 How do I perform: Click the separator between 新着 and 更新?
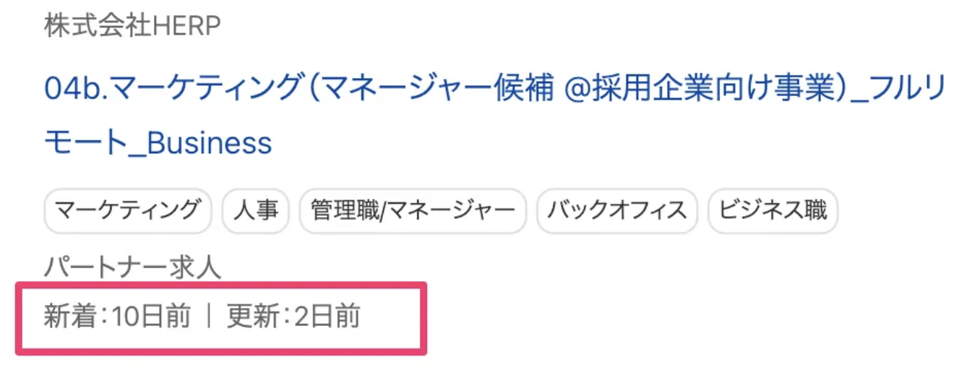tap(209, 317)
